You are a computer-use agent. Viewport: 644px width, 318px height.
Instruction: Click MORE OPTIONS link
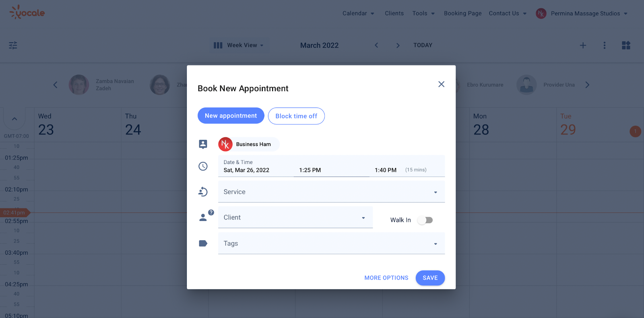pyautogui.click(x=386, y=278)
